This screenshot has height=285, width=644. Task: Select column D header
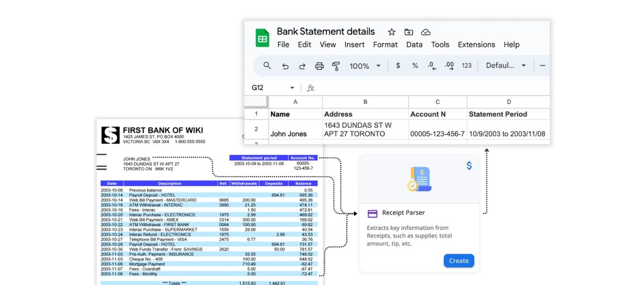click(509, 102)
